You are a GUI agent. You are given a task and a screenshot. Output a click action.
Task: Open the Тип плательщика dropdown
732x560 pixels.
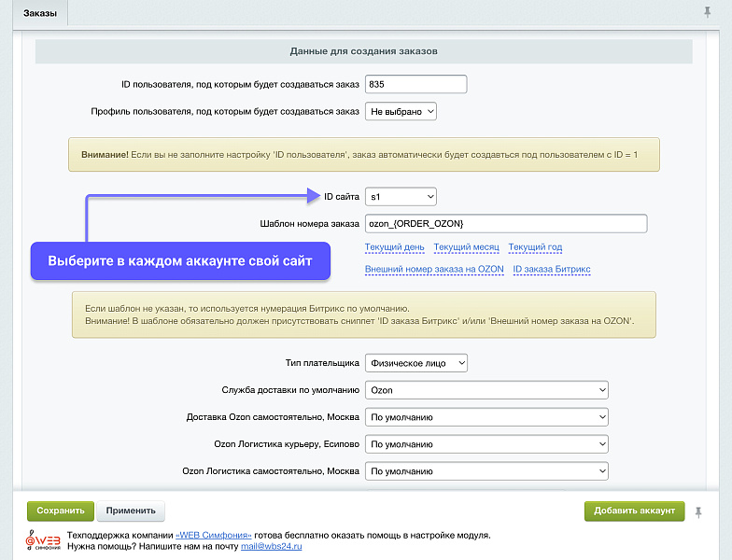coord(415,363)
